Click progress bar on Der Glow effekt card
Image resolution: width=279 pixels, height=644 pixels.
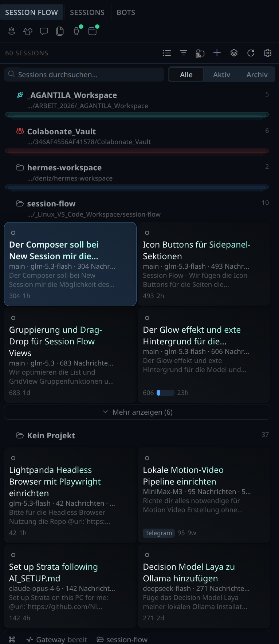(165, 393)
